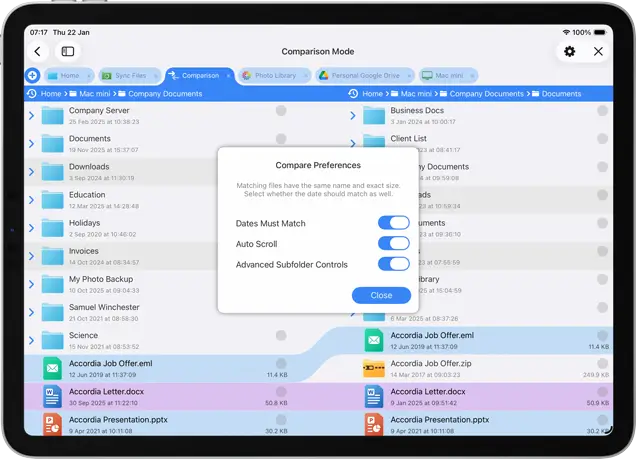The image size is (636, 459).
Task: Turn off Advanced Subfolder Controls
Action: click(393, 264)
